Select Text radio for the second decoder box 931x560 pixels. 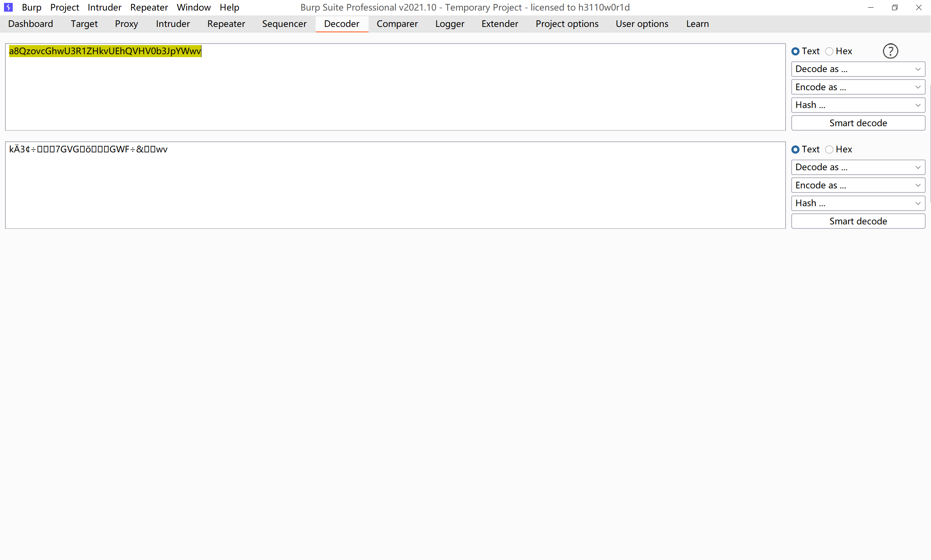coord(795,149)
